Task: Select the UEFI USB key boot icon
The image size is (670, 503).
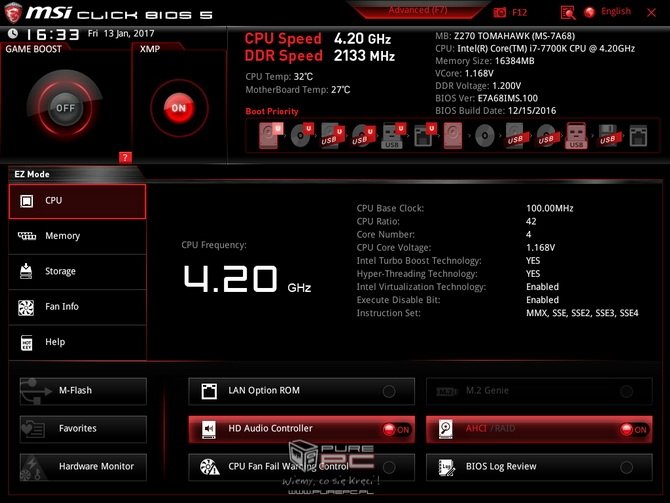Action: pyautogui.click(x=393, y=135)
